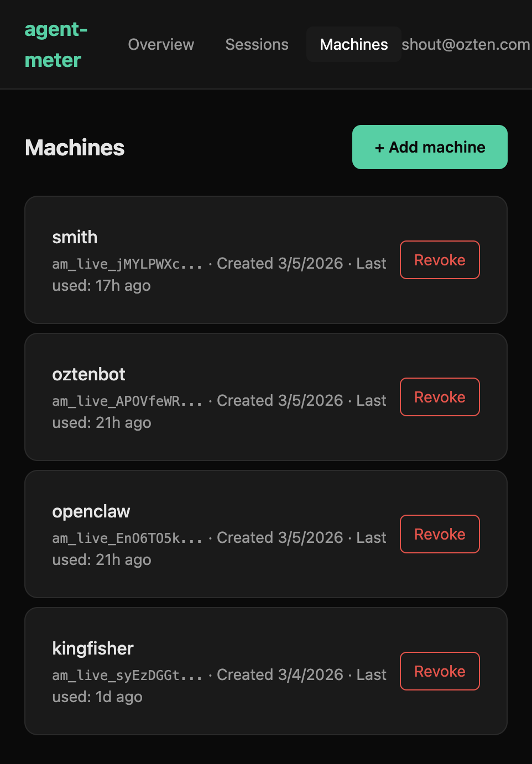Open the oztenbot machine card
Image resolution: width=532 pixels, height=764 pixels.
pos(221,396)
